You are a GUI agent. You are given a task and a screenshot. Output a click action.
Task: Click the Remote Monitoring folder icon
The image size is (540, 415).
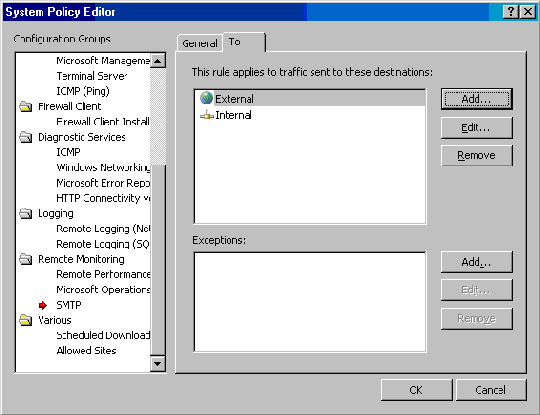[x=26, y=259]
